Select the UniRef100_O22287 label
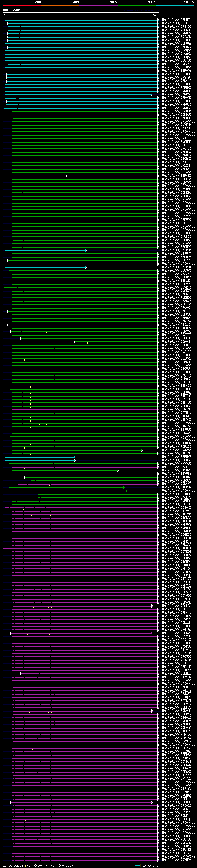The width and height of the screenshot is (197, 868). pos(176,636)
